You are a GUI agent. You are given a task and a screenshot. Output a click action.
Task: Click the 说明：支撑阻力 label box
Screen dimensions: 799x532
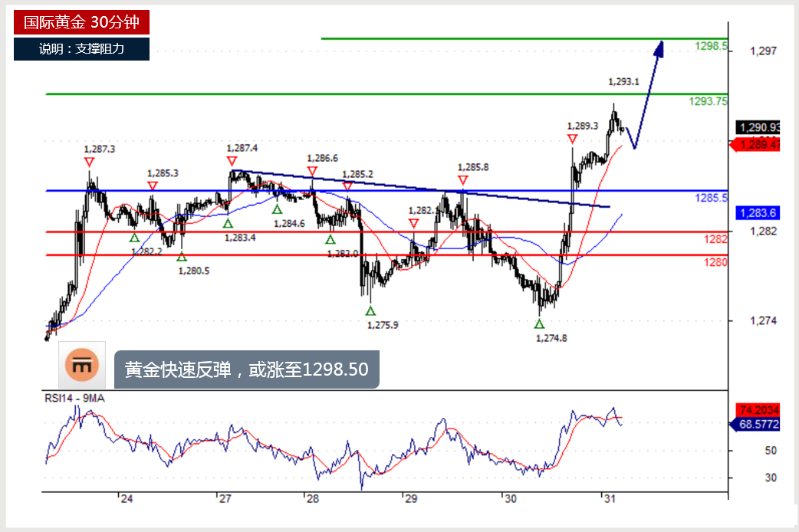[x=81, y=49]
